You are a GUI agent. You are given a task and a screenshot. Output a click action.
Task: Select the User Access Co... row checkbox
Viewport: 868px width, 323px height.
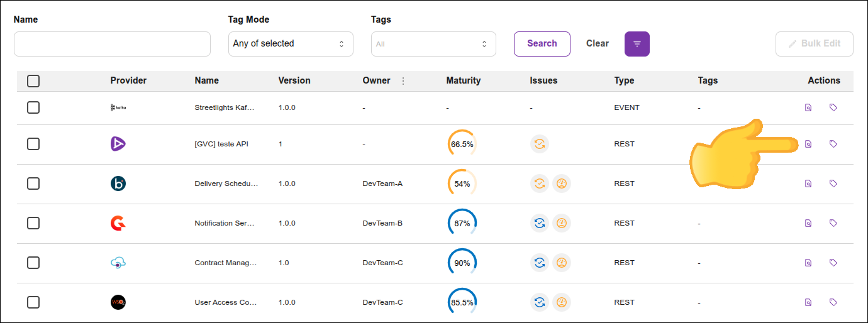click(x=33, y=302)
